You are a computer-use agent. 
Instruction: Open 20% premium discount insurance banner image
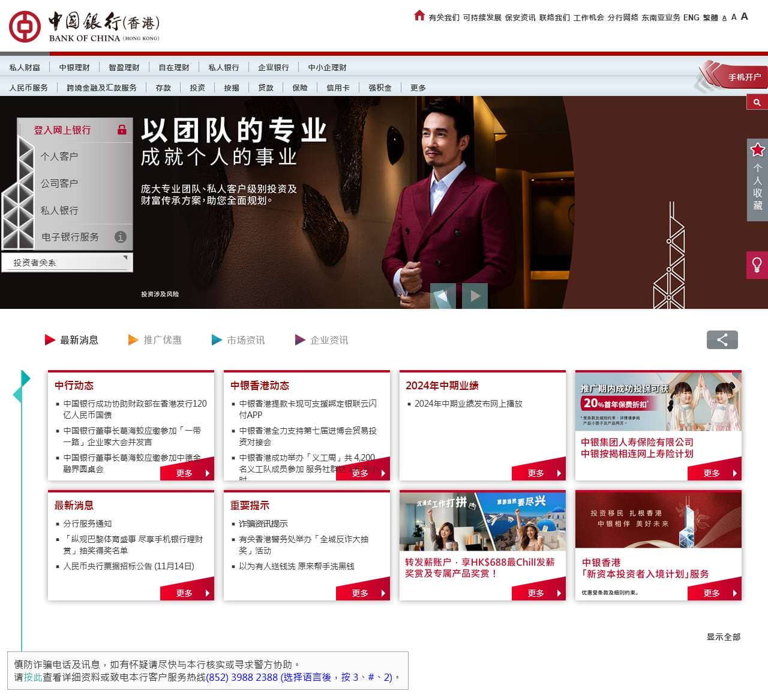pyautogui.click(x=658, y=401)
